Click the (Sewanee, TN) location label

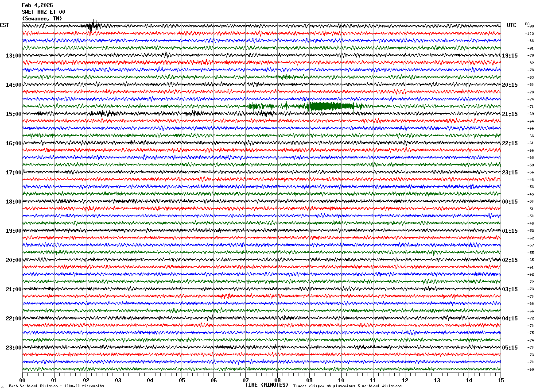click(x=42, y=19)
